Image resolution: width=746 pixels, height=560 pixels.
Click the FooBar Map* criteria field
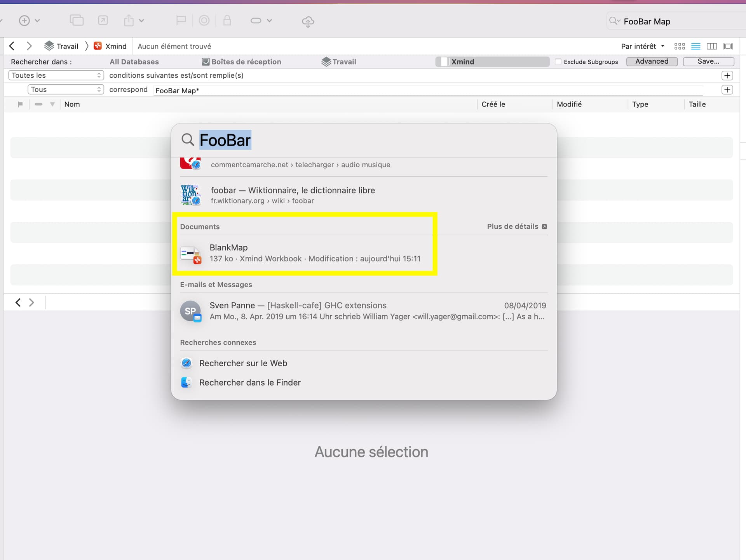point(428,90)
